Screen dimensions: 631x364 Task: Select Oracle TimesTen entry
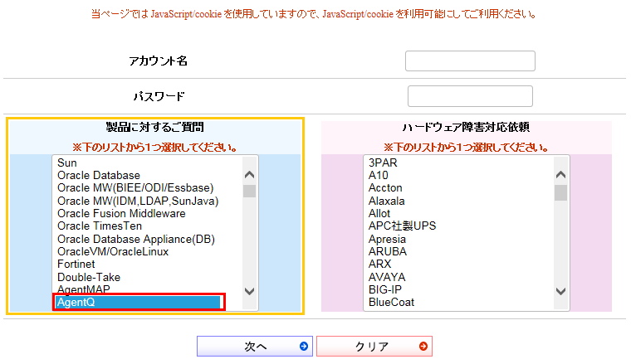pyautogui.click(x=100, y=226)
